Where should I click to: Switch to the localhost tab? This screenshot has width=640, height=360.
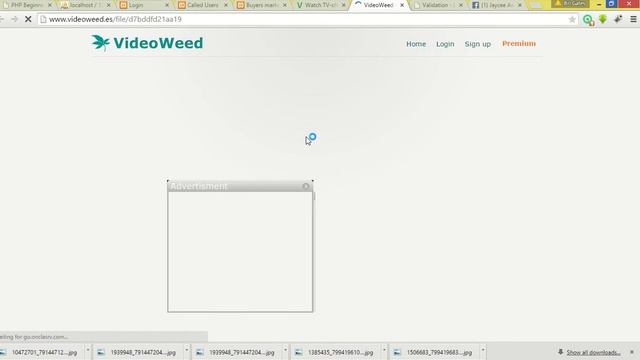[86, 5]
